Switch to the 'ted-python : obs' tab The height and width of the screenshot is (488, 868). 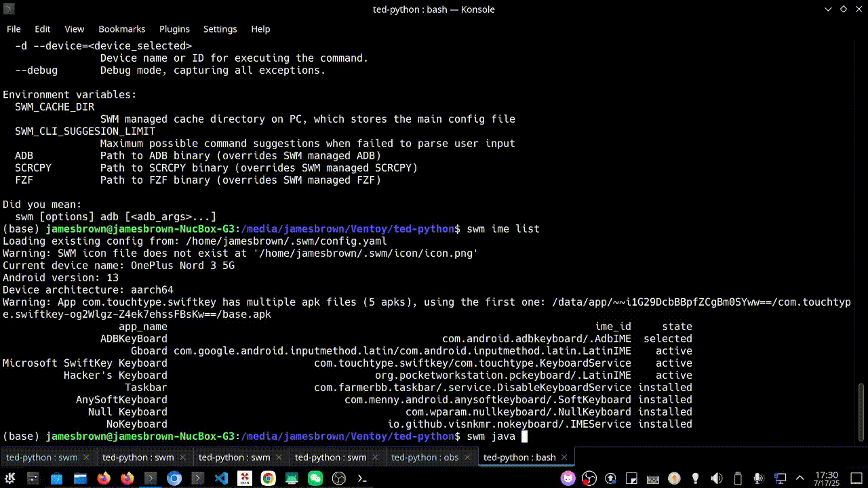(425, 457)
